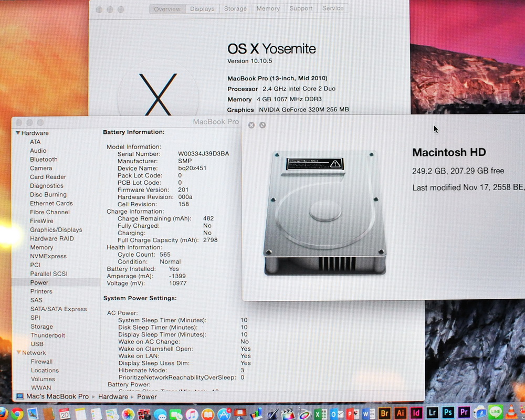Image resolution: width=525 pixels, height=420 pixels.
Task: Launch Adobe InDesign from dock
Action: 416,413
